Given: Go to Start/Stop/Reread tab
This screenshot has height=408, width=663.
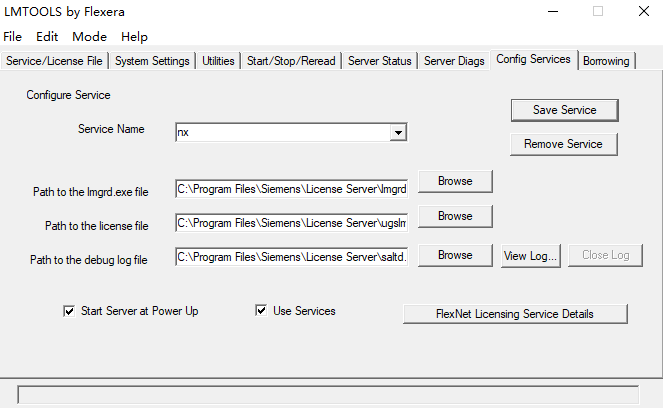Looking at the screenshot, I should coord(290,61).
